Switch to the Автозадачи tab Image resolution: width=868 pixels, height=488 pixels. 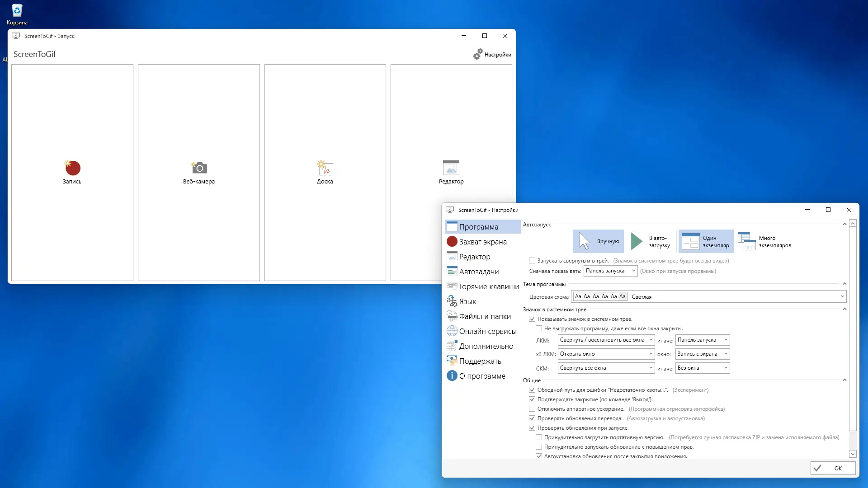[x=479, y=272]
